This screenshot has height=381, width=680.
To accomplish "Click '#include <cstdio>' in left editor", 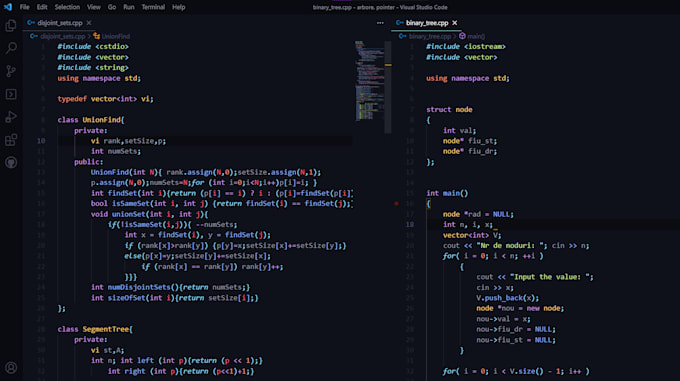I will coord(93,46).
